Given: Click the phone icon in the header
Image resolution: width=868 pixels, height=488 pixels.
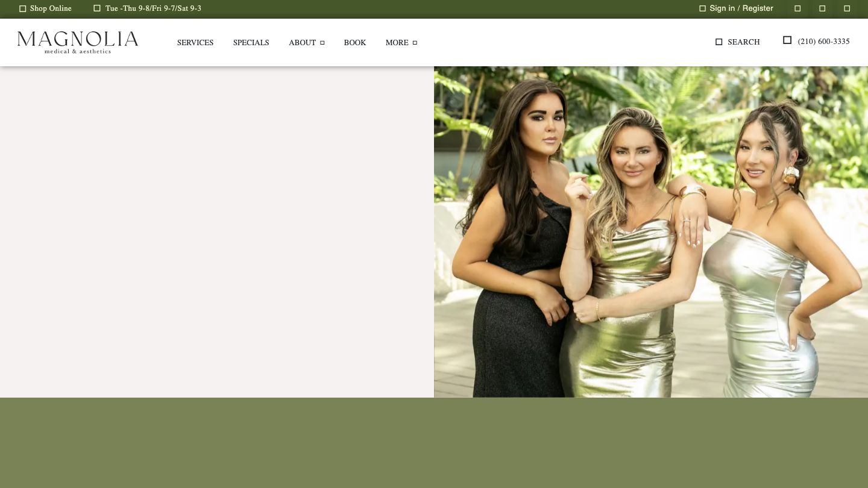Looking at the screenshot, I should pos(787,40).
